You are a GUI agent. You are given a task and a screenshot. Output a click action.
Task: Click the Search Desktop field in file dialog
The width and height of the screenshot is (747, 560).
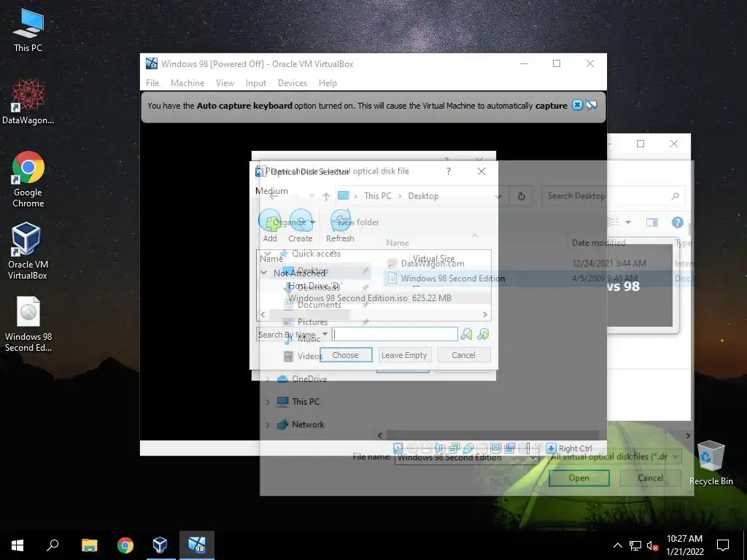point(612,196)
